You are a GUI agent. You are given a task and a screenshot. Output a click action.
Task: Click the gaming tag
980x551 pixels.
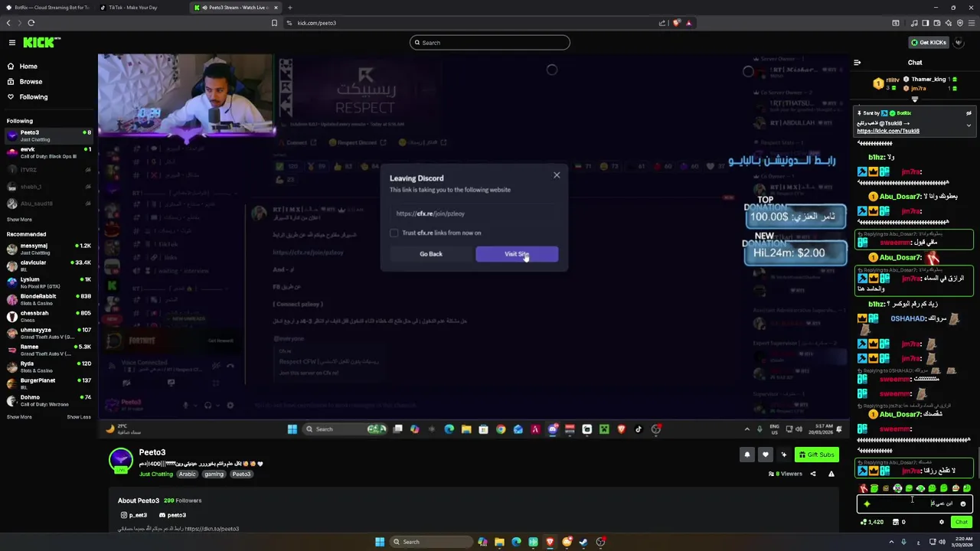coord(214,474)
